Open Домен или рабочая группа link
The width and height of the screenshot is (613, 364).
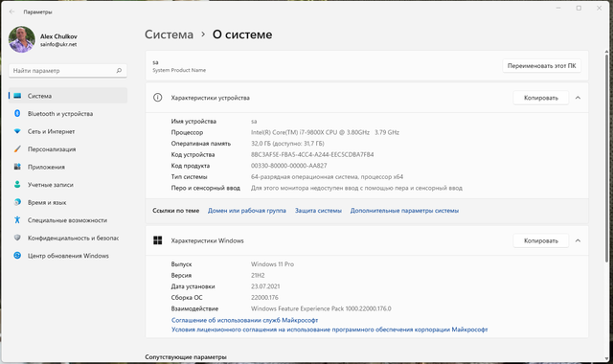click(x=247, y=211)
